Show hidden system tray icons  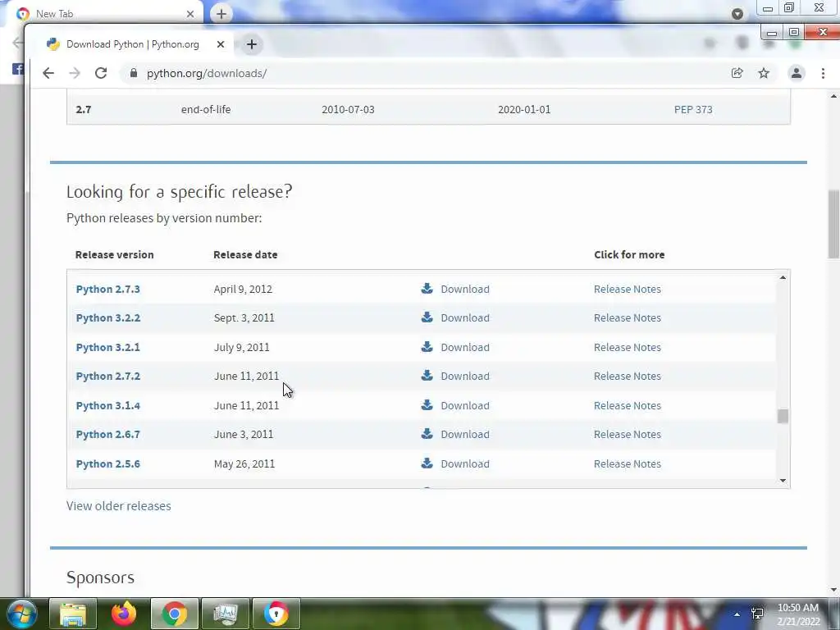point(737,614)
